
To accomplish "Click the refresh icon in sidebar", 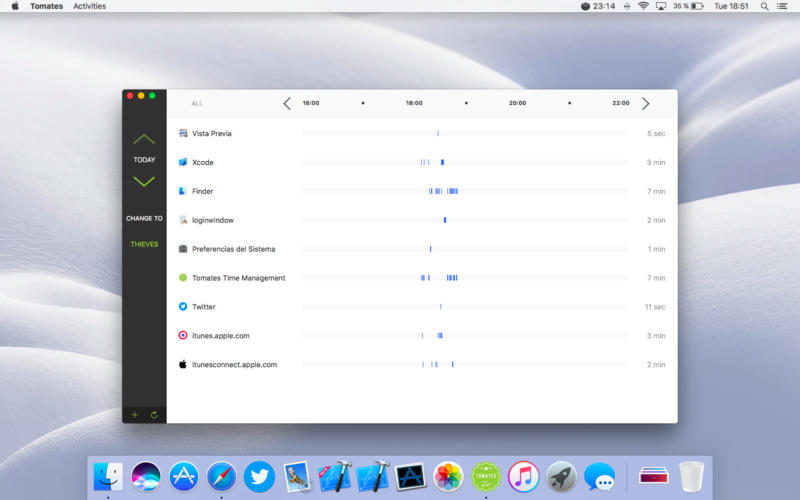I will coord(154,414).
